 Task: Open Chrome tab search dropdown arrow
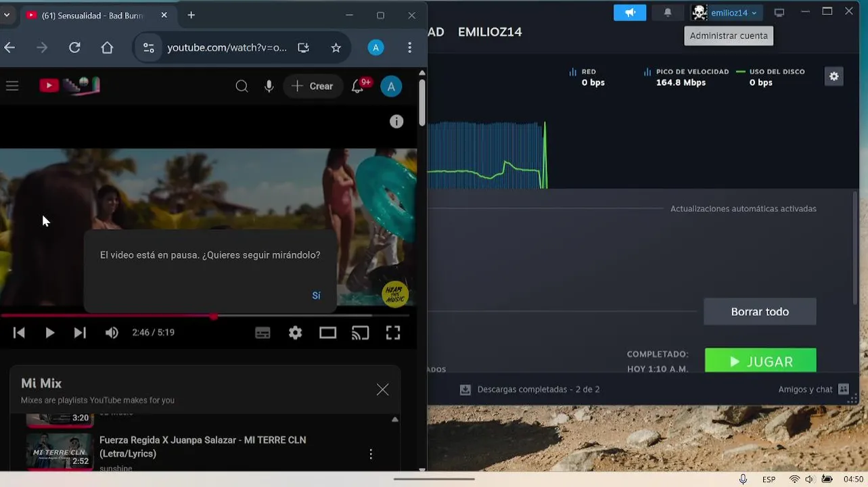[x=6, y=15]
